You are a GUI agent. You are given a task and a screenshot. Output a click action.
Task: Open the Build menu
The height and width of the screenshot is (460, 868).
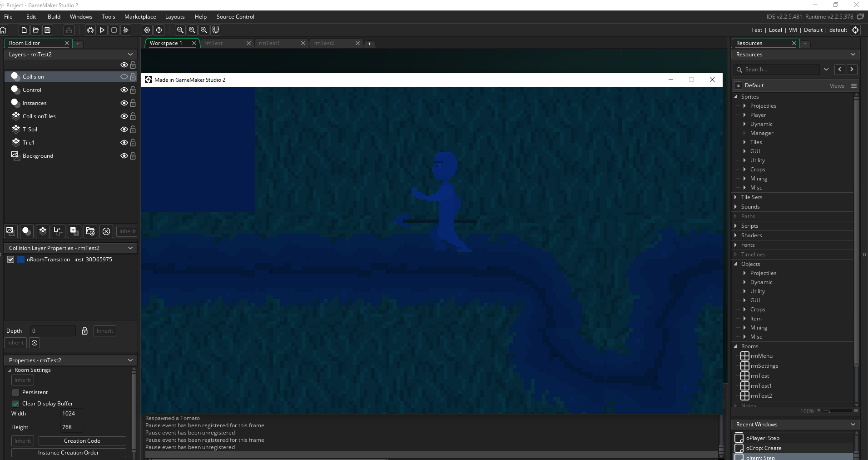point(54,17)
